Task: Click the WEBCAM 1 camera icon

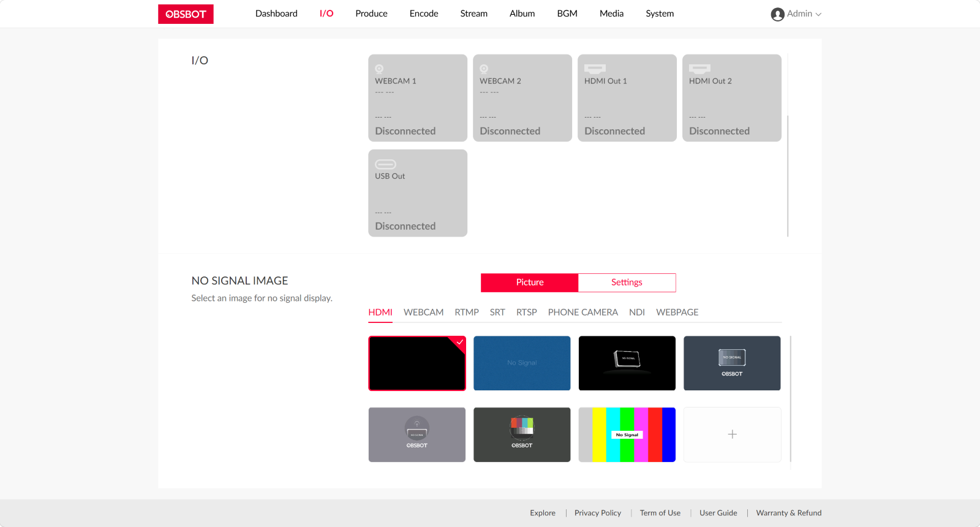Action: tap(379, 69)
